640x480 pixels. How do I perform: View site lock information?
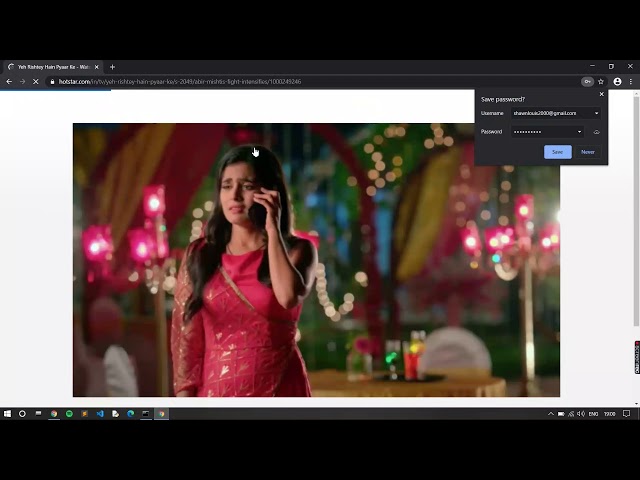pos(52,82)
